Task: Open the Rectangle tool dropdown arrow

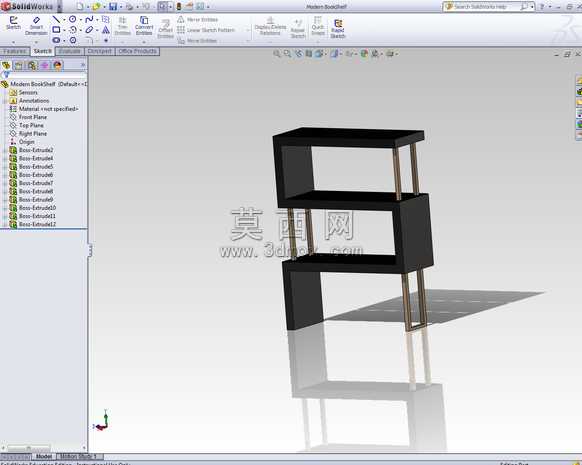Action: 64,30
